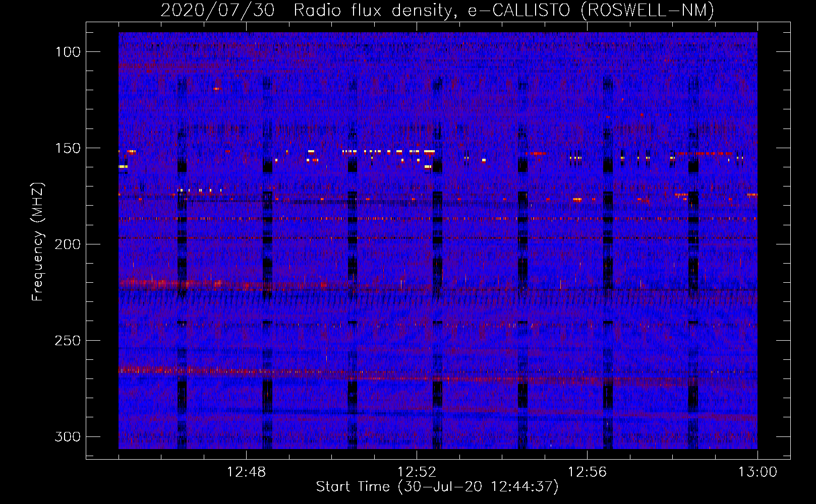This screenshot has width=816, height=504.
Task: Click the 250 frequency tick label
Action: click(68, 341)
